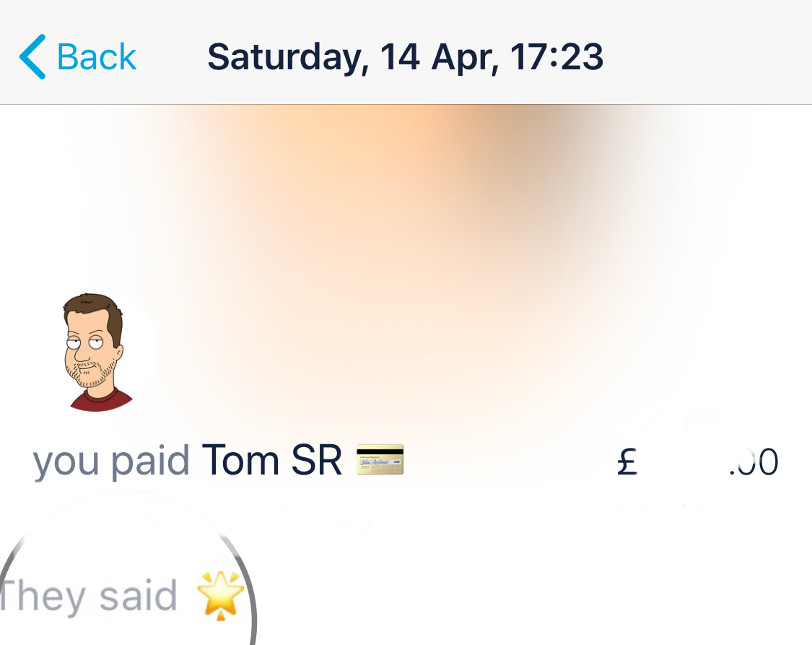
Task: Click the sparkling star emoji
Action: [220, 597]
